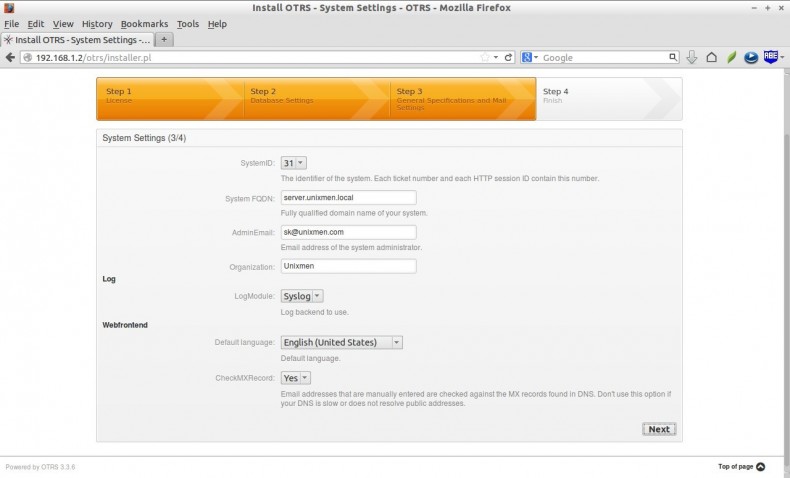Screen dimensions: 790x478
Task: Open the dropdown arrow next to ABE icon
Action: [x=782, y=57]
